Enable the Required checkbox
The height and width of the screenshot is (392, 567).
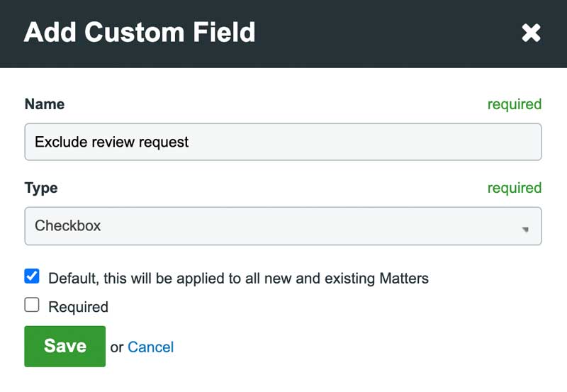coord(32,306)
